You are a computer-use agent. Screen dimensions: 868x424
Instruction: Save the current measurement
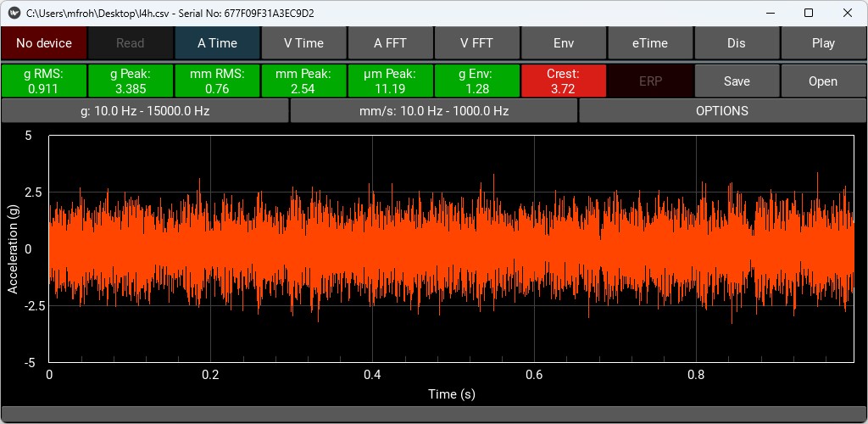click(x=737, y=81)
